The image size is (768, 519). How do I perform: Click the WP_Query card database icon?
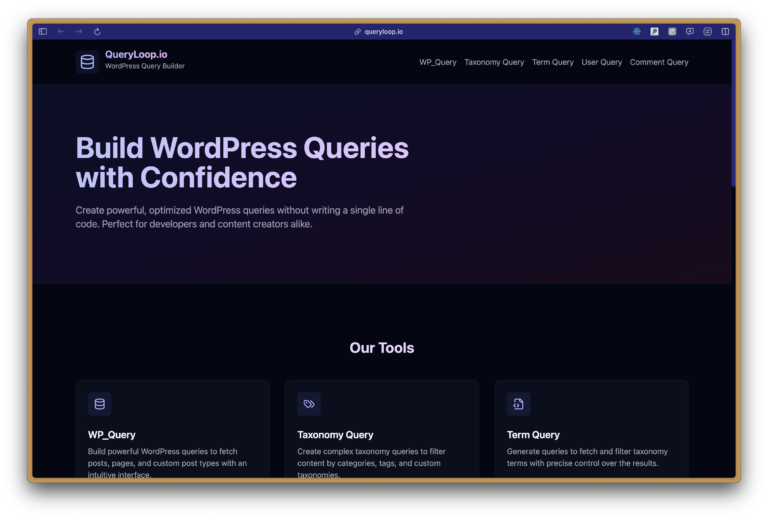pos(99,404)
